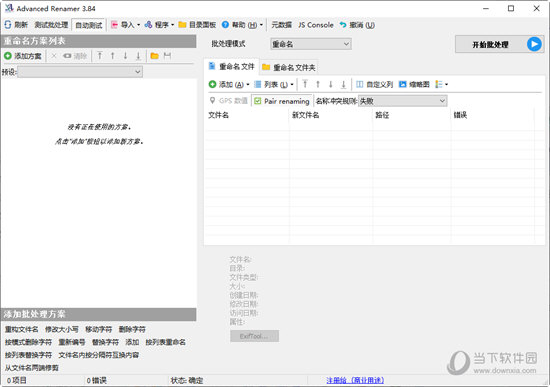Open the 添加 (A) add files dropdown
The image size is (550, 387).
229,84
